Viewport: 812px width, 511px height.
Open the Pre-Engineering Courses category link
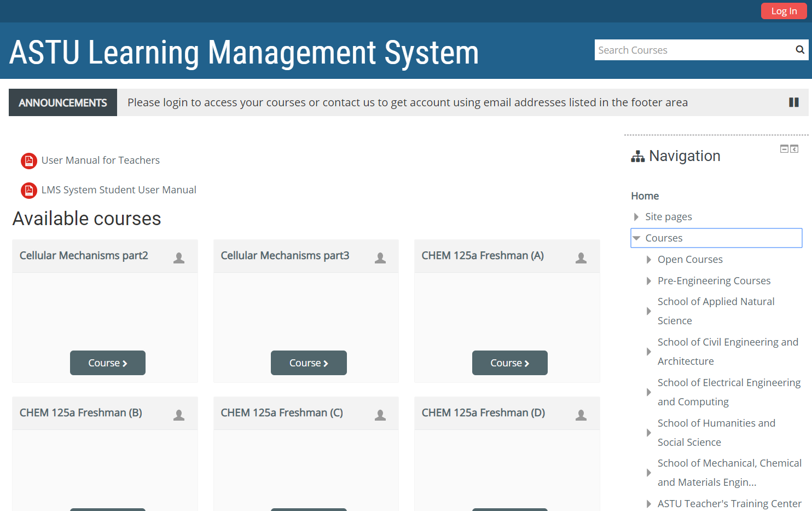pyautogui.click(x=714, y=281)
